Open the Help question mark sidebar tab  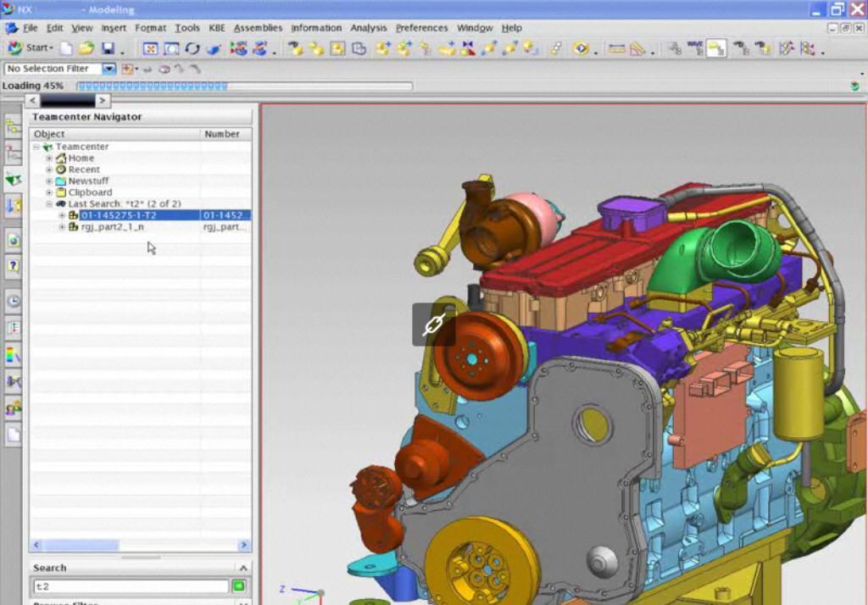point(14,266)
